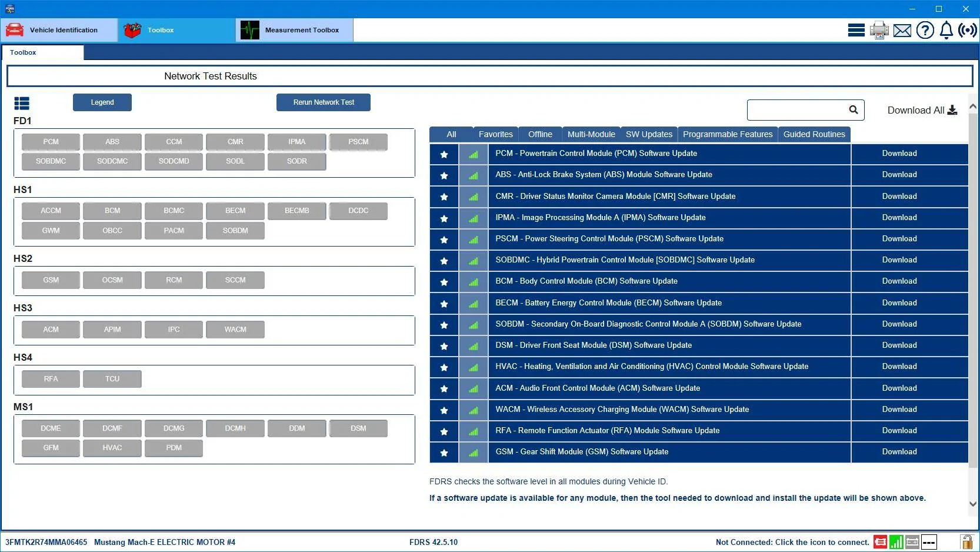
Task: Select the Multi-Module filter tab
Action: [591, 134]
